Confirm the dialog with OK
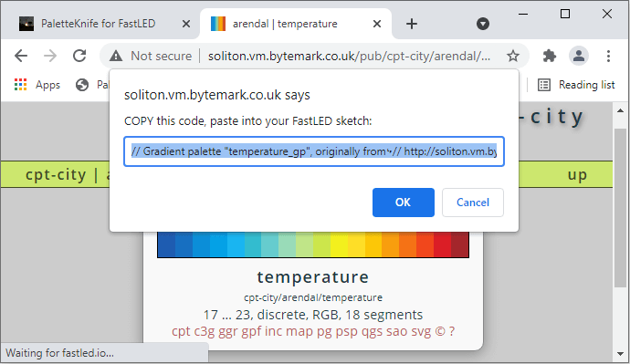 point(403,203)
